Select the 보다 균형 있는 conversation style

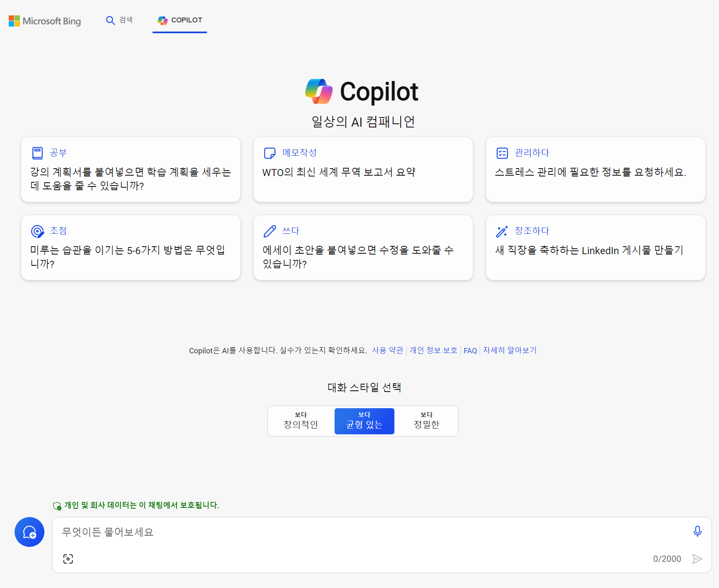pos(364,421)
